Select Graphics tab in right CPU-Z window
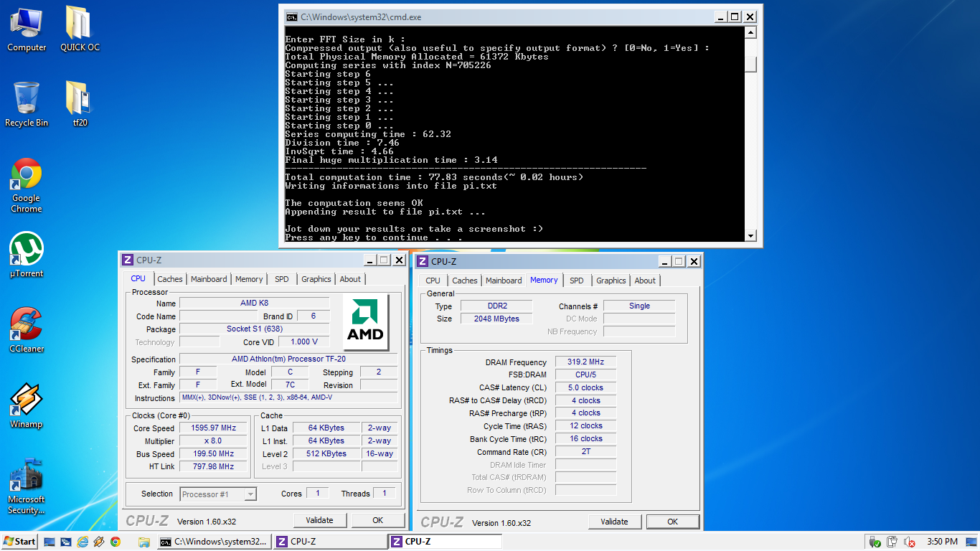The height and width of the screenshot is (551, 980). coord(611,281)
